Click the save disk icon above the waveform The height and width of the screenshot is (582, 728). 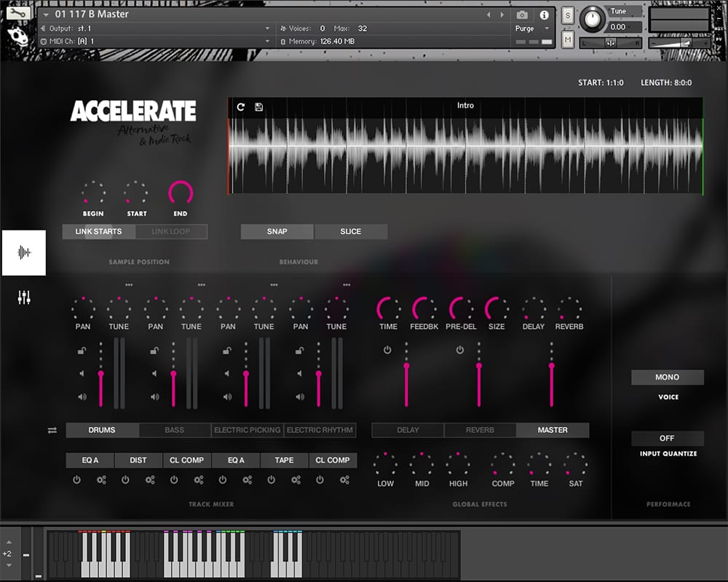point(259,107)
